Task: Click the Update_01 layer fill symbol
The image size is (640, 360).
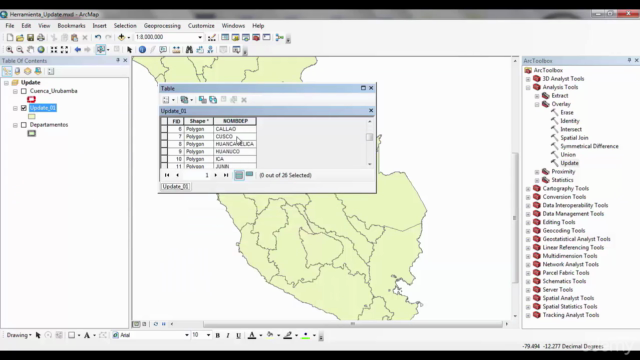Action: (31, 117)
